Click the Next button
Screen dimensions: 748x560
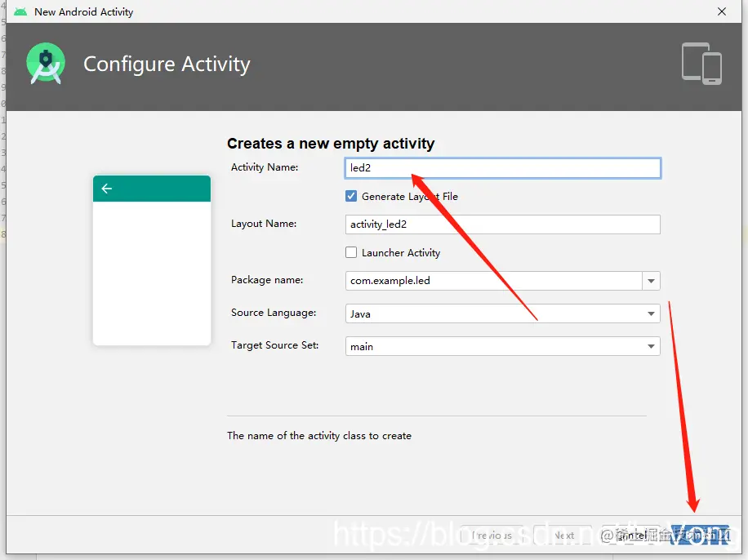(564, 536)
